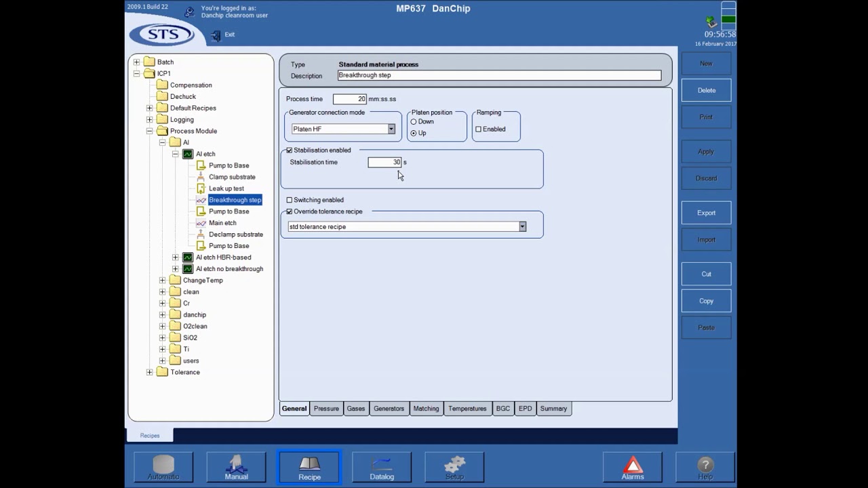Toggle Override tolerance recipe checkbox
868x488 pixels.
click(x=290, y=211)
